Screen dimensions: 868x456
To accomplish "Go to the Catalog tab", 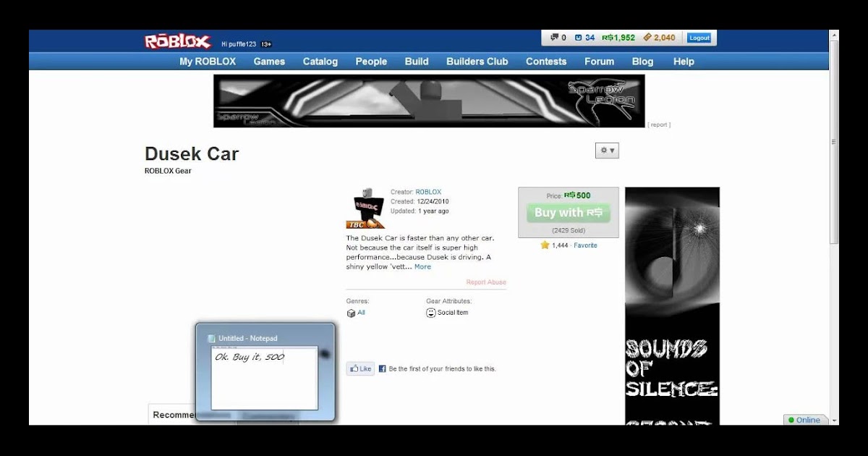I will tap(320, 62).
